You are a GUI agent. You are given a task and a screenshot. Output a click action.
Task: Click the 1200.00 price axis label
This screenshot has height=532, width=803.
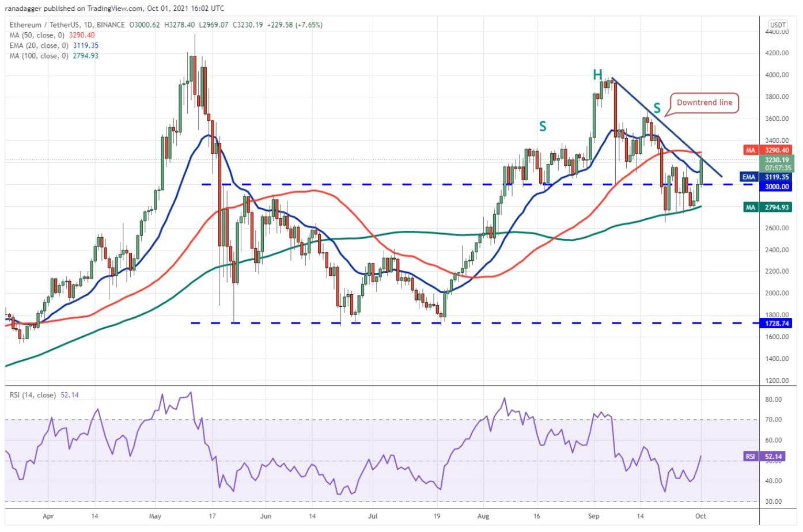point(777,381)
